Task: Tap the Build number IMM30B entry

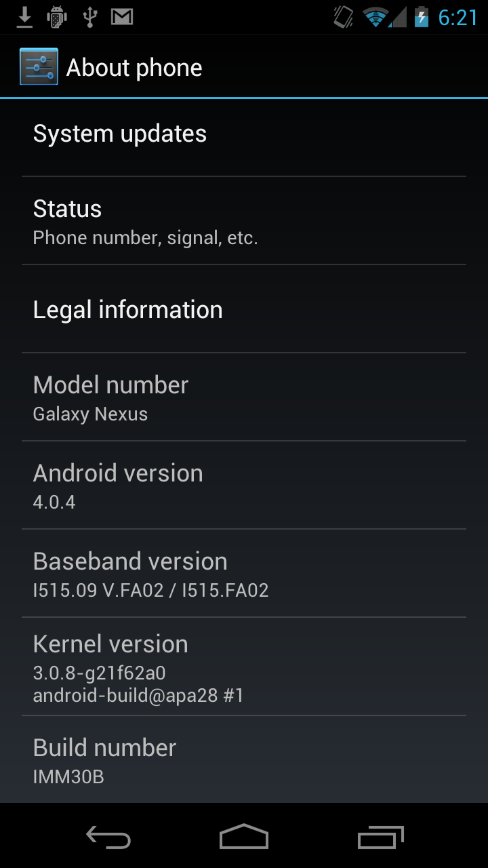Action: 244,759
